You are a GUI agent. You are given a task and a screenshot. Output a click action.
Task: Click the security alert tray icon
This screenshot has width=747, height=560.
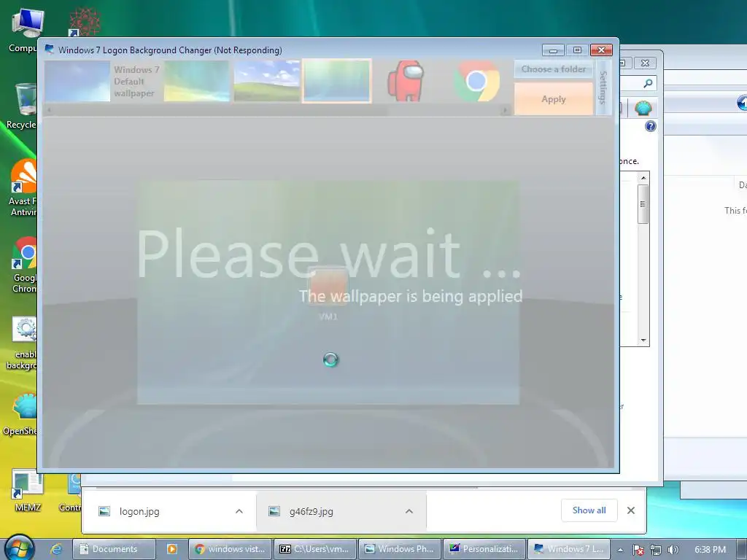[638, 550]
